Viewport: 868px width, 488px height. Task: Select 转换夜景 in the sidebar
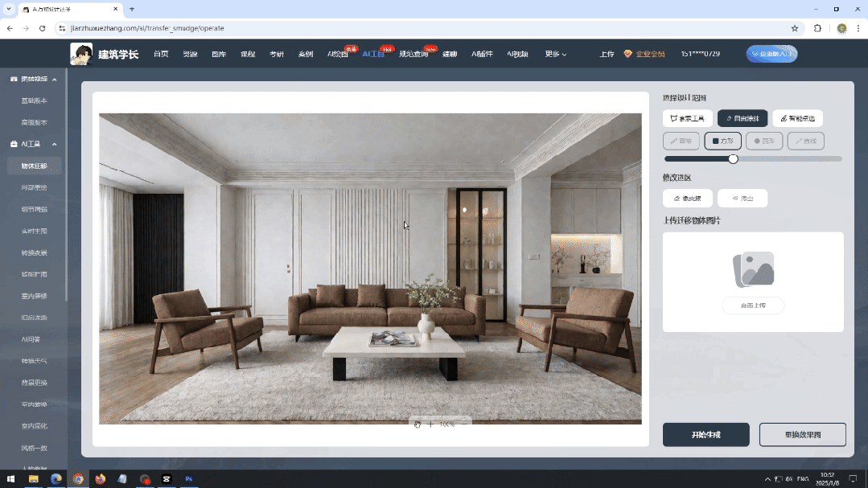point(35,253)
